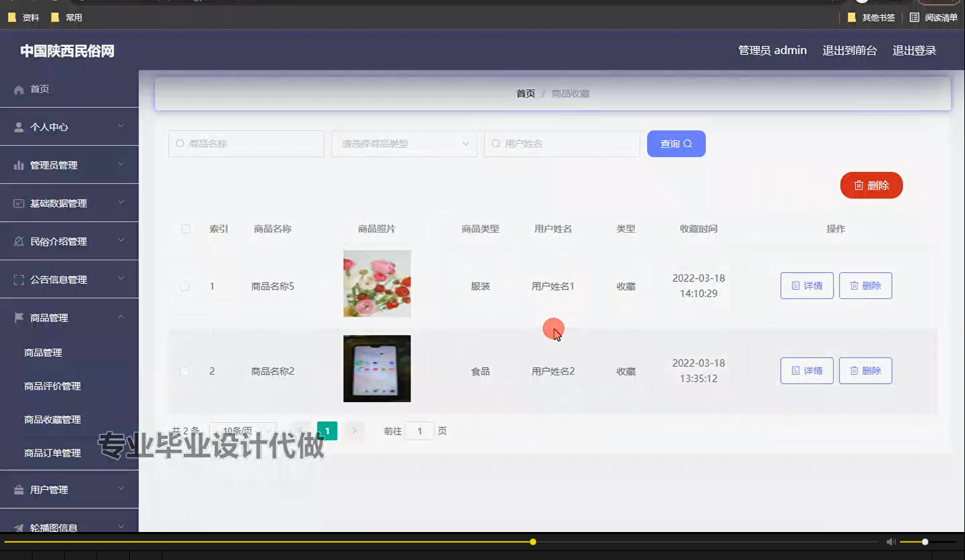Screen dimensions: 965x560
Task: Click the bar-chart icon beside 管理员管理
Action: coord(18,164)
